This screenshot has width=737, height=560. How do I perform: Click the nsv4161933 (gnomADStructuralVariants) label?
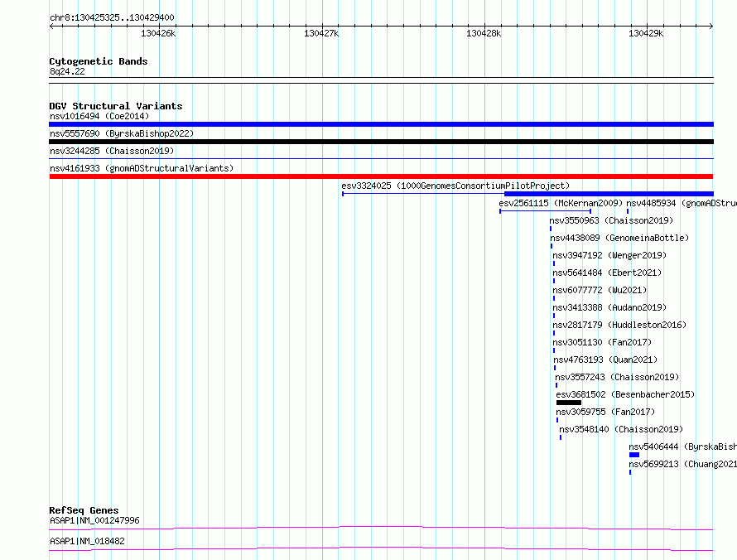142,168
